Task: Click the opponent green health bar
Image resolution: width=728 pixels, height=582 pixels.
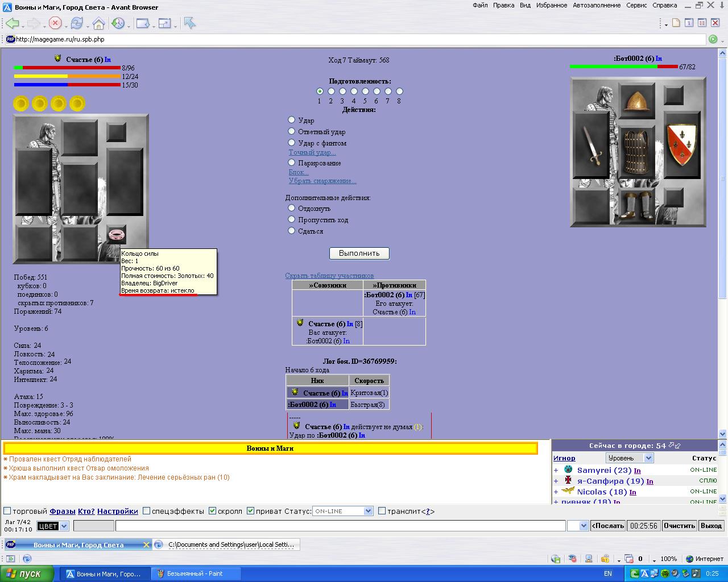Action: tap(614, 66)
